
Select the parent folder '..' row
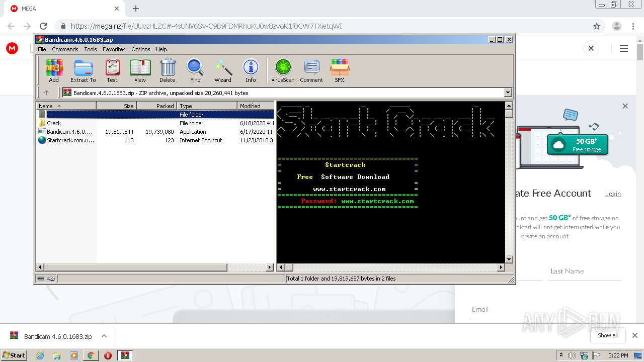pos(155,115)
